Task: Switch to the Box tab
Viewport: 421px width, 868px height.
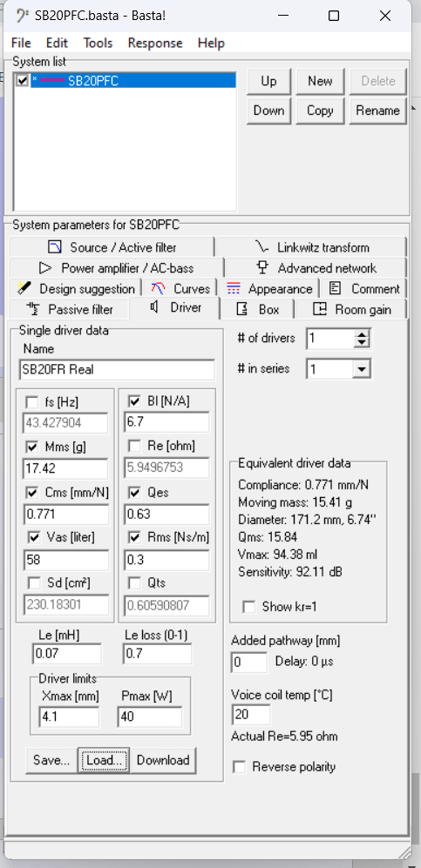Action: click(x=258, y=309)
